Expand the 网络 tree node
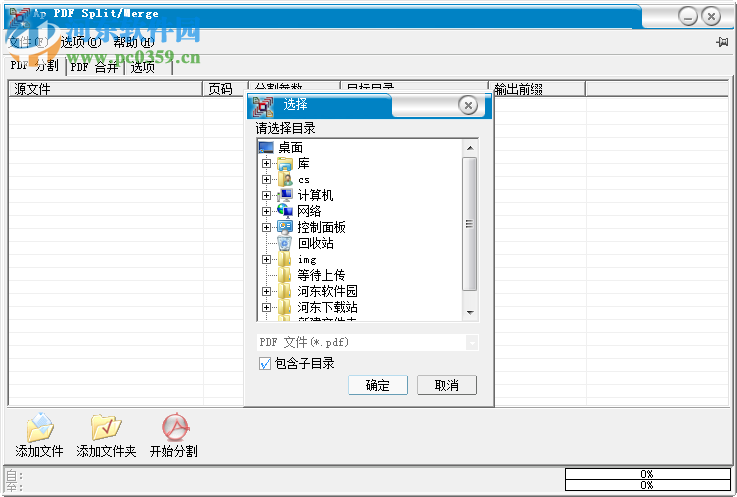Screen dimensions: 737x497 coord(267,212)
